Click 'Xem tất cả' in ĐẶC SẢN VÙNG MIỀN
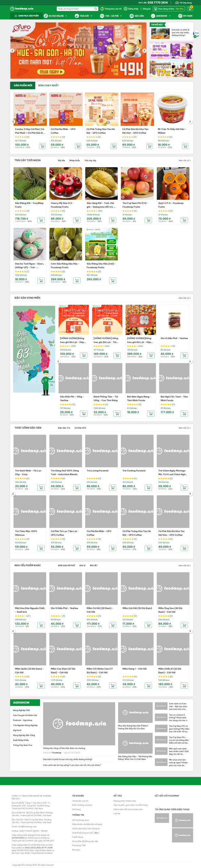Image resolution: width=201 pixels, height=868 pixels. point(185,298)
